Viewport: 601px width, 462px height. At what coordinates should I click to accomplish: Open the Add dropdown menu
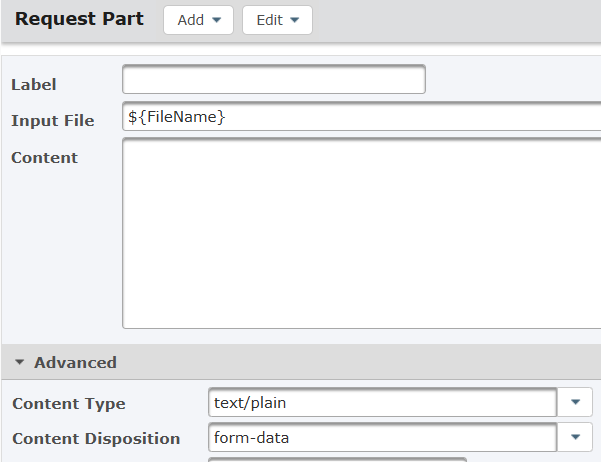click(198, 20)
